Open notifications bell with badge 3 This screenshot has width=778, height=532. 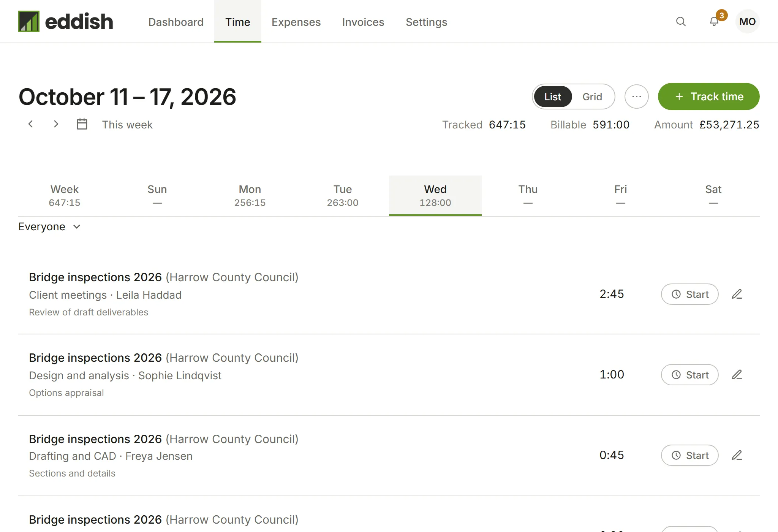coord(715,21)
